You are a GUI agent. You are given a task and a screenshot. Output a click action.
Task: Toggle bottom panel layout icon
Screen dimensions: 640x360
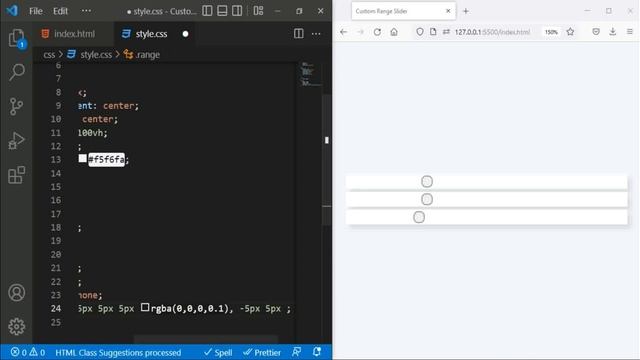[222, 11]
